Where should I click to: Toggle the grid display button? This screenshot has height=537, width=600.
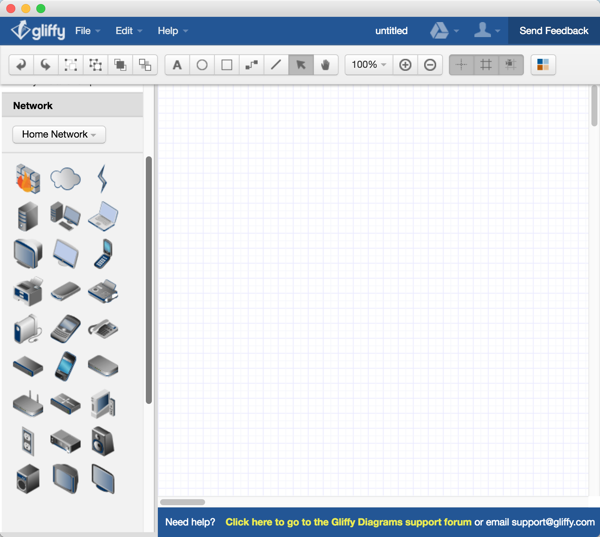pos(486,65)
